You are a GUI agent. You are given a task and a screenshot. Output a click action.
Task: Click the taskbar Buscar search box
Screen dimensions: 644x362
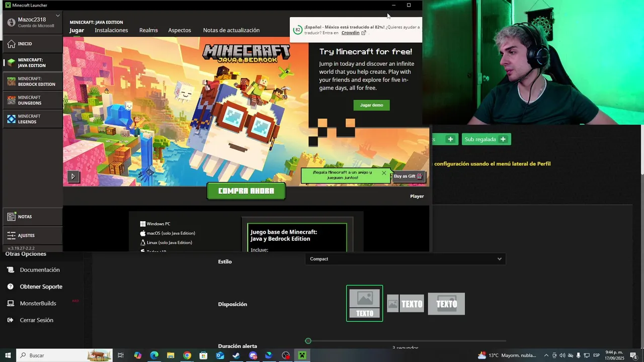tap(64, 355)
